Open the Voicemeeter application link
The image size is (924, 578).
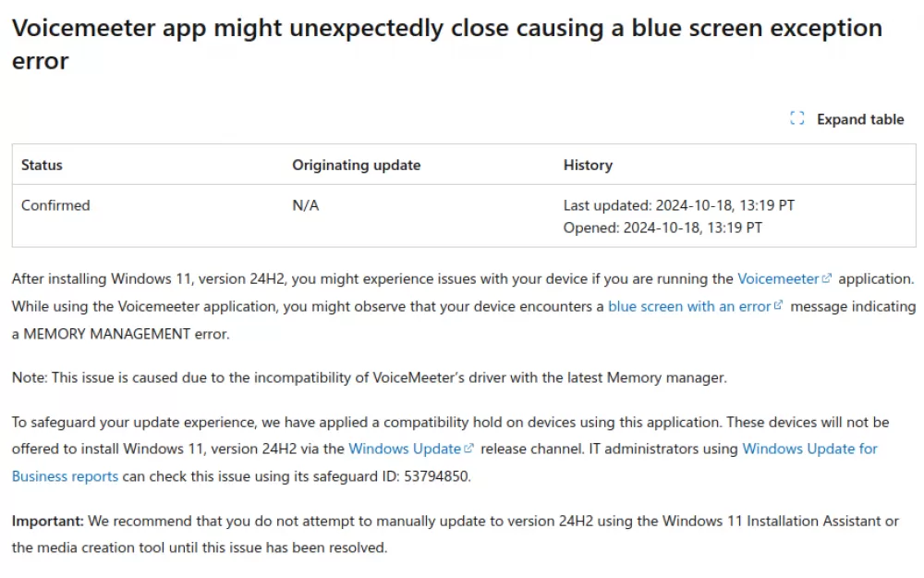(777, 278)
